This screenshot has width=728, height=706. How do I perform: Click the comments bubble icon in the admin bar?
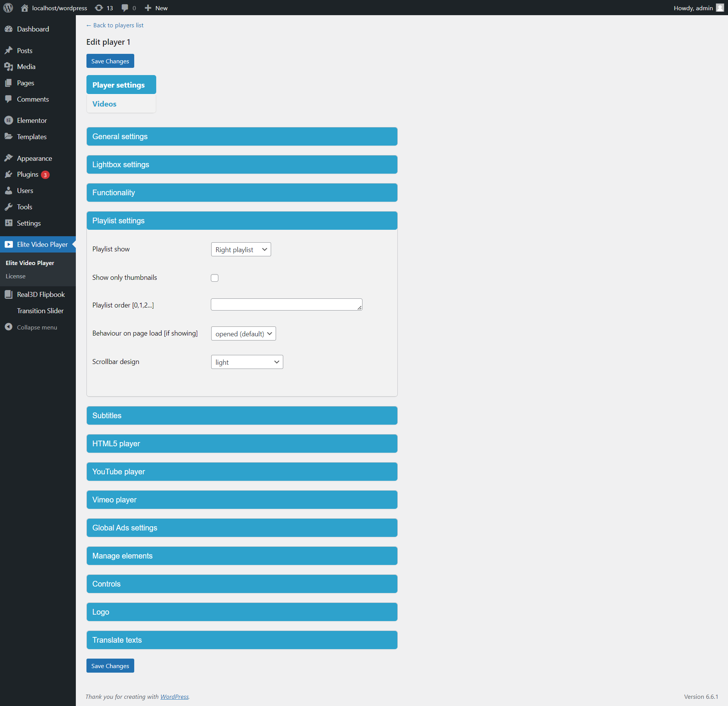coord(125,8)
